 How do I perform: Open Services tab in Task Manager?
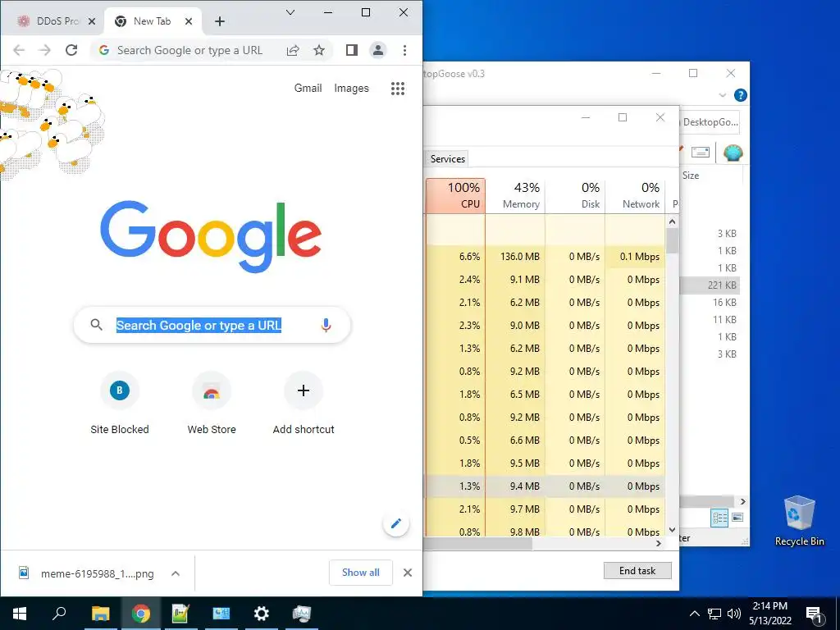pos(448,158)
